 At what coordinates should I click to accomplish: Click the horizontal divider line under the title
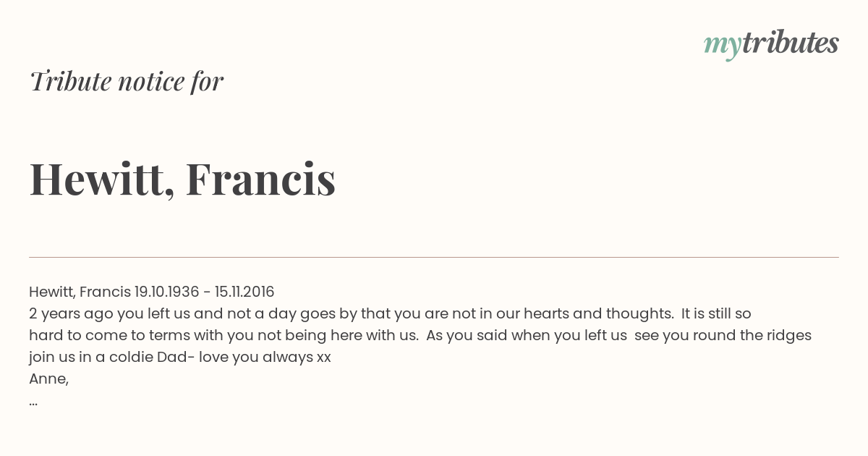[x=434, y=257]
